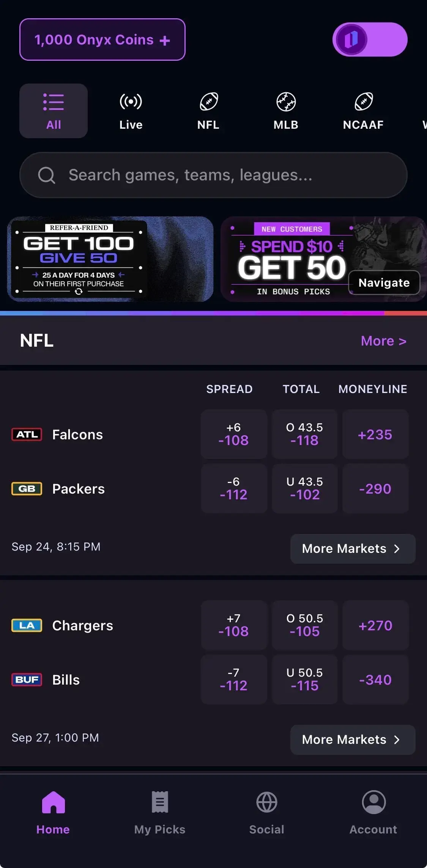Open the Refer-A-Friend Get 100 banner
This screenshot has height=868, width=427.
pos(110,259)
